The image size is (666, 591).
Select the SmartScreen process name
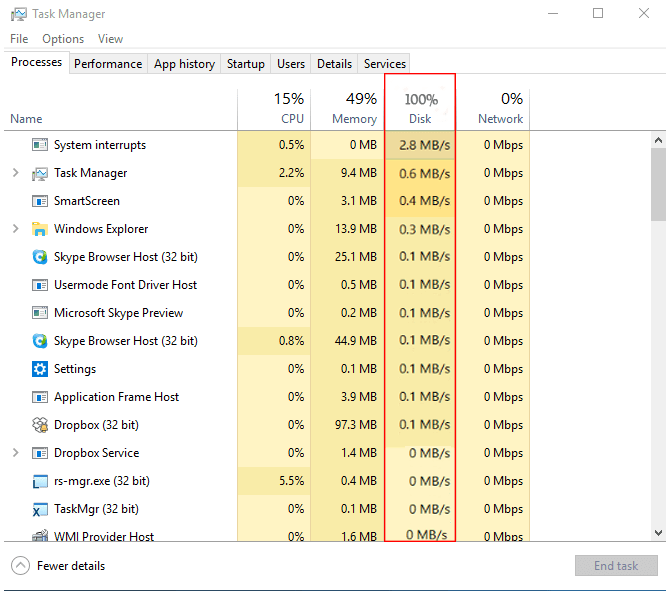pyautogui.click(x=87, y=201)
